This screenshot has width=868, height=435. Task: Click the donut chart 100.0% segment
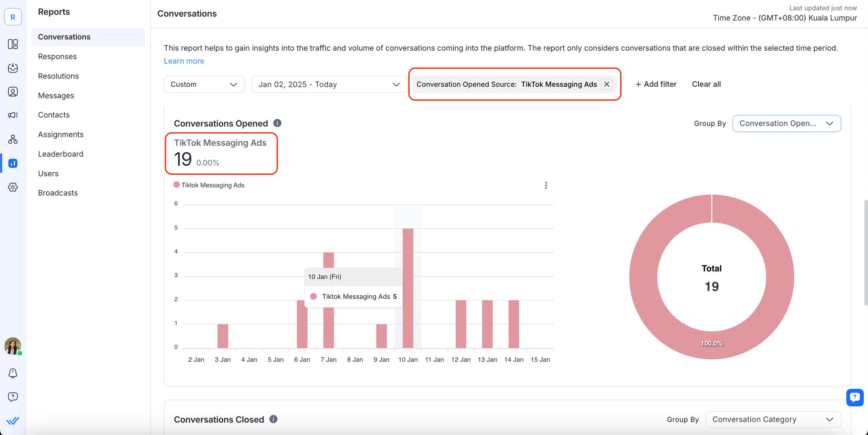(x=712, y=343)
